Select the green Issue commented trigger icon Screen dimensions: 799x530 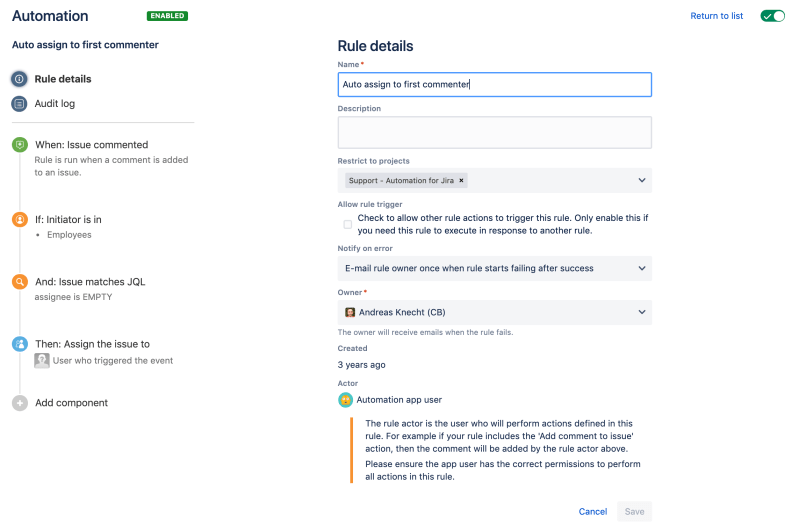click(20, 145)
